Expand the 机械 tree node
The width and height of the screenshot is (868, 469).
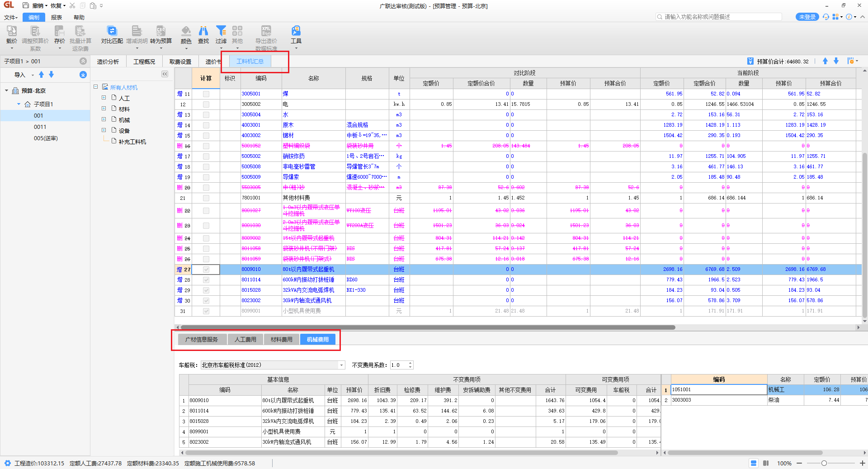pyautogui.click(x=104, y=119)
